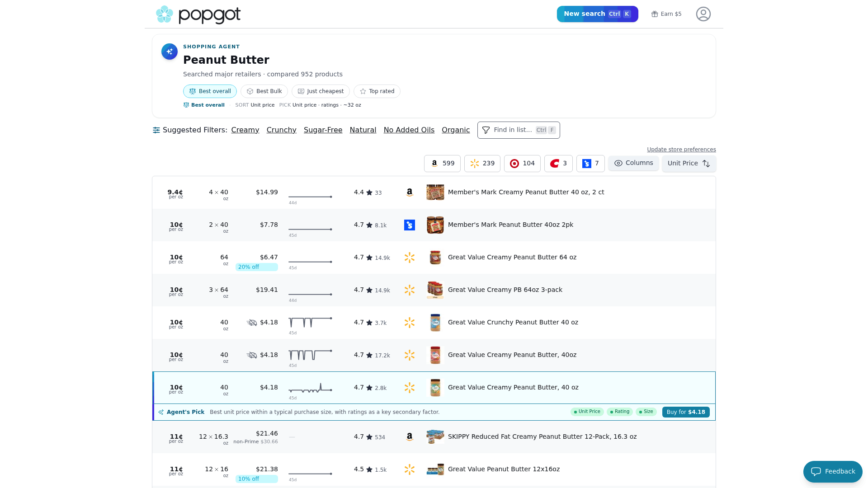Click the suggested filters sliders icon
Screen dimensions: 868x488
(156, 130)
